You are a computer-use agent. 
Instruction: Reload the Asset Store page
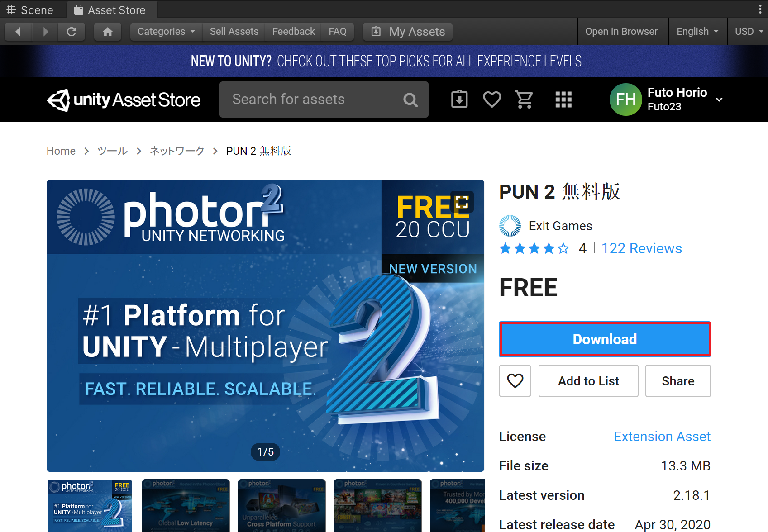(x=72, y=32)
